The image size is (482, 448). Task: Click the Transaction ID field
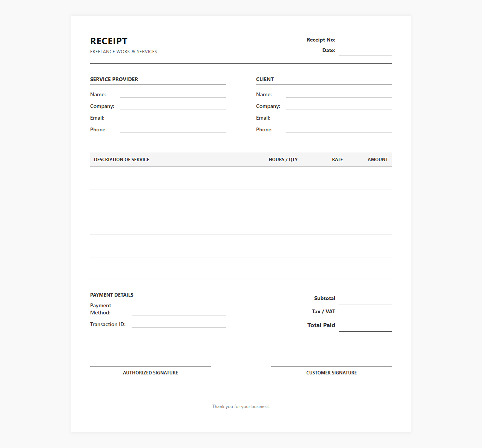click(x=179, y=324)
